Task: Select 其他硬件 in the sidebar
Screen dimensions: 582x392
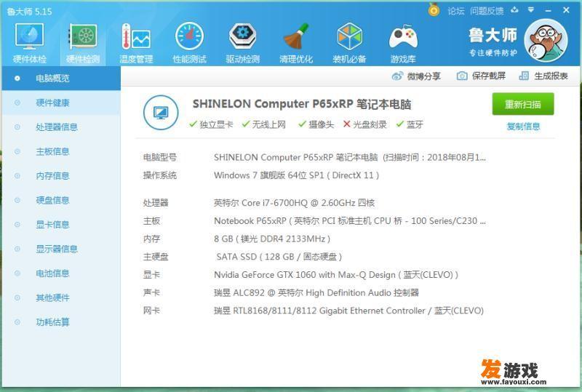Action: coord(61,297)
